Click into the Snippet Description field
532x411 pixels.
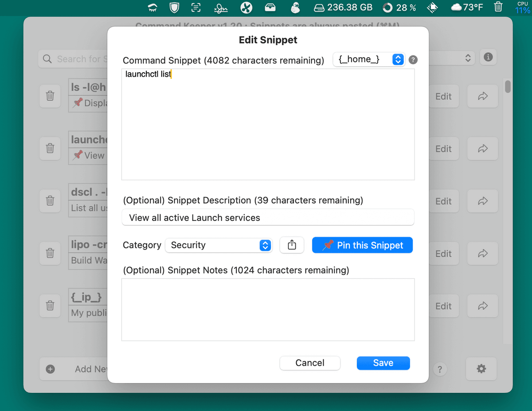[268, 218]
